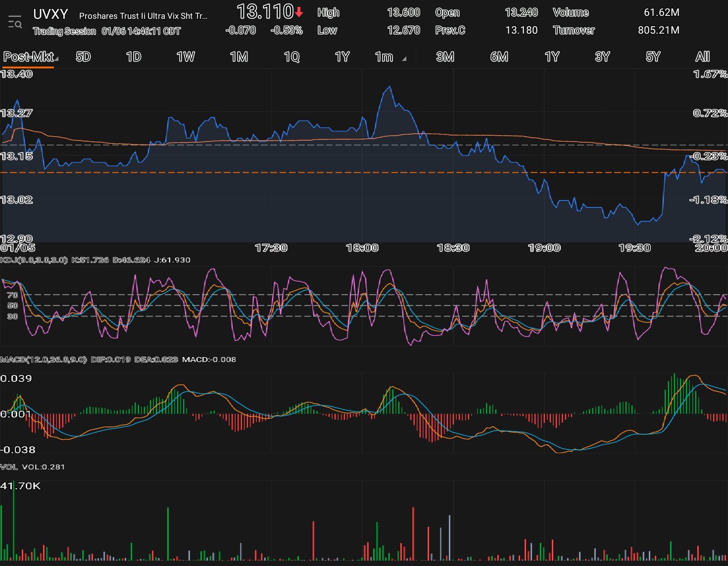728x566 pixels.
Task: Click the -0.070 price change value
Action: pos(241,30)
